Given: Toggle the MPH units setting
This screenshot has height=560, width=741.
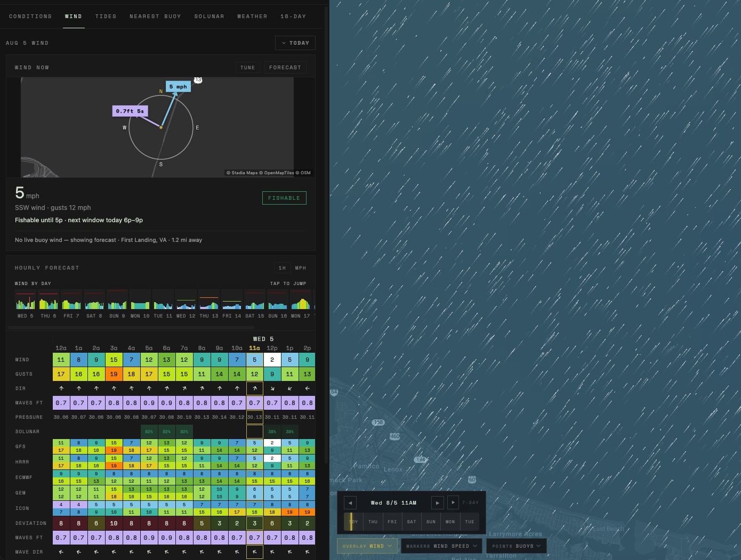Looking at the screenshot, I should pos(301,268).
